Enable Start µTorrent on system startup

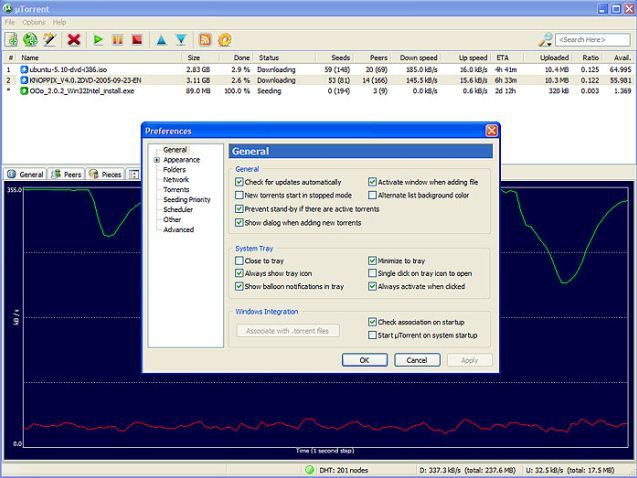[x=373, y=335]
